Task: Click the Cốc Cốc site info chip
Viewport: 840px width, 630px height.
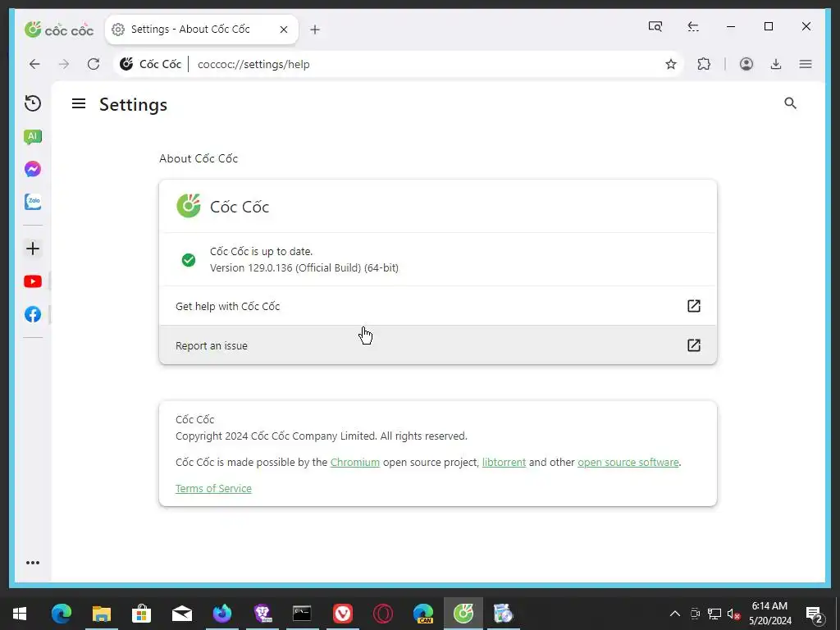Action: click(151, 64)
